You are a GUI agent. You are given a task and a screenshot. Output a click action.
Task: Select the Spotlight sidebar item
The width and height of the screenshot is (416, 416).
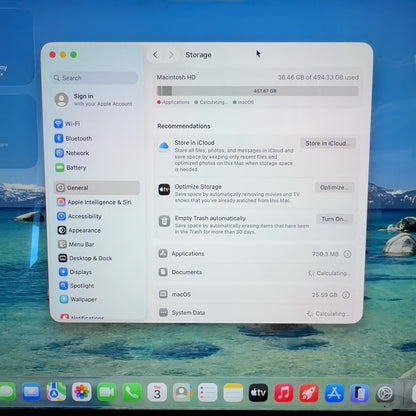coord(77,286)
